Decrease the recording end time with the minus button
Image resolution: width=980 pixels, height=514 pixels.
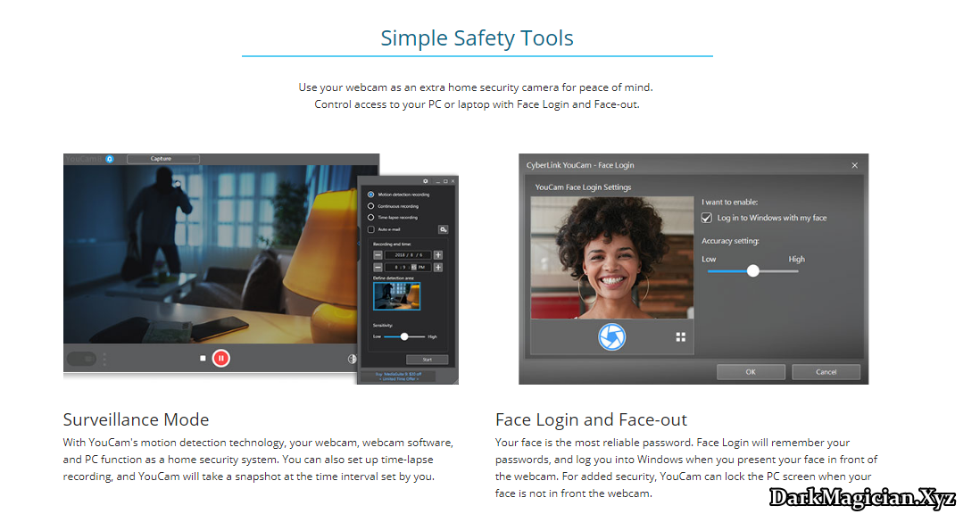(378, 268)
